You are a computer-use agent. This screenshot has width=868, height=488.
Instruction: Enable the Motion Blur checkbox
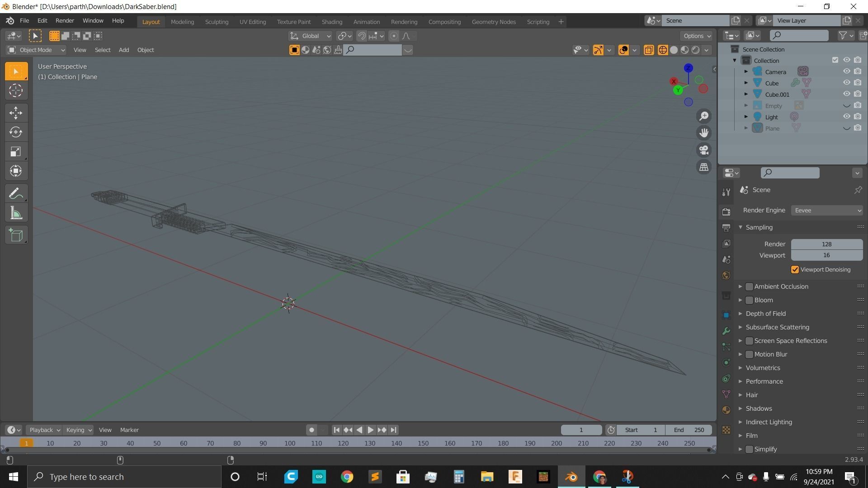(749, 354)
